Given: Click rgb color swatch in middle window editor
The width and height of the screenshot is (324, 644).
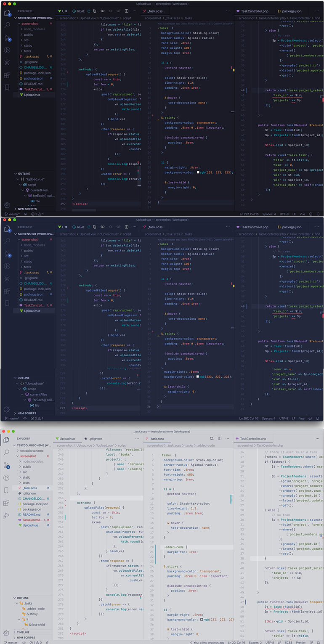Looking at the screenshot, I should coord(198,377).
